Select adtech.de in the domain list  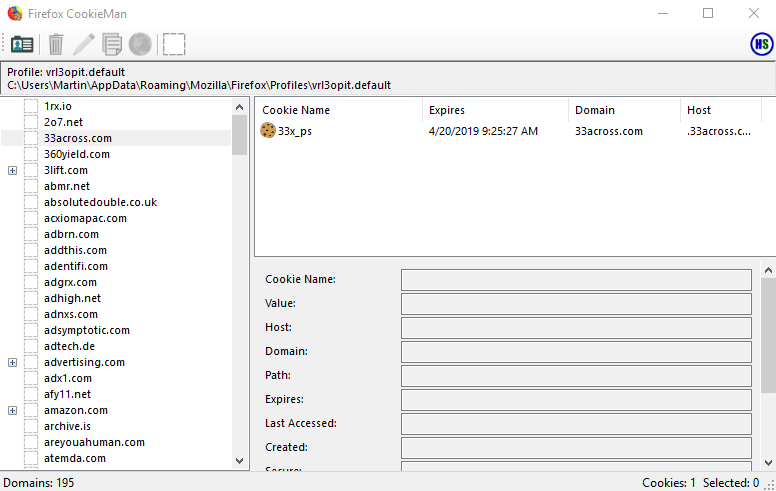[x=69, y=346]
